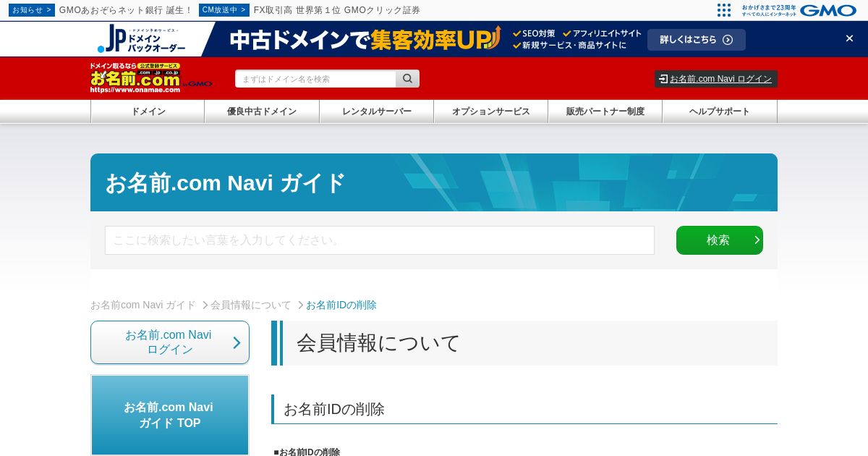Open GMOあおぞらネット銀行 誕生 news link
Viewport: 868px width, 456px height.
pyautogui.click(x=126, y=10)
